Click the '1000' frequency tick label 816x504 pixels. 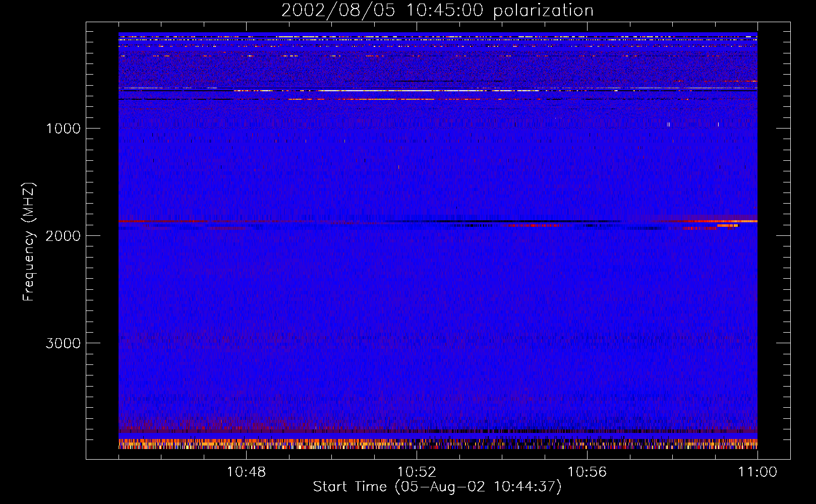[x=63, y=129]
